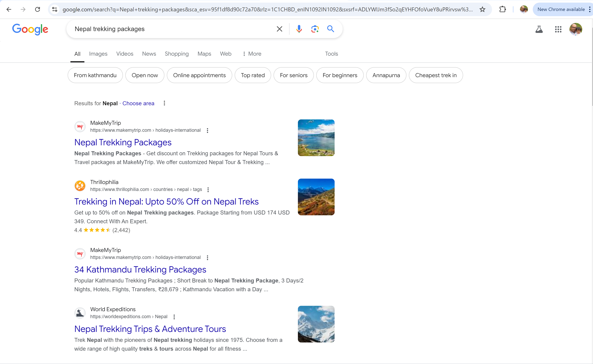This screenshot has height=364, width=593.
Task: Open the options menu beside the World Expeditions result
Action: tap(174, 317)
